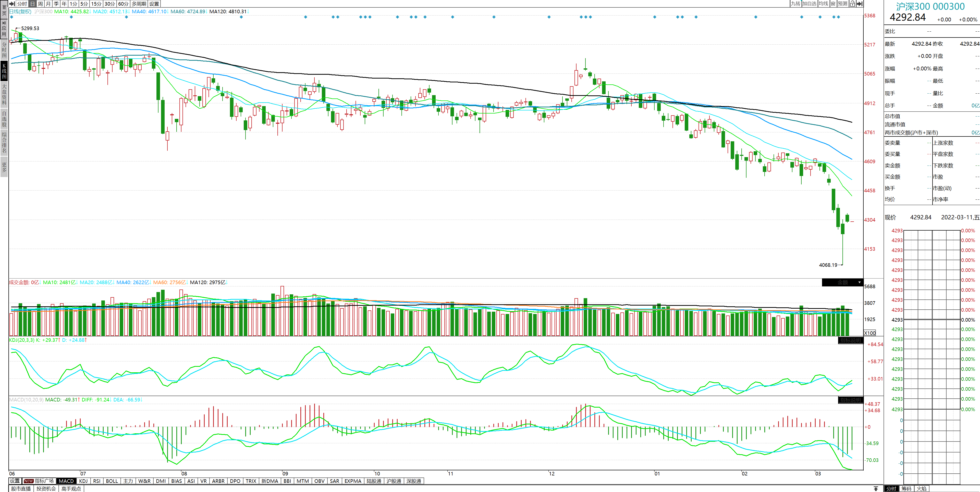Open 股市直播 link at bottom
This screenshot has width=980, height=492.
point(21,489)
